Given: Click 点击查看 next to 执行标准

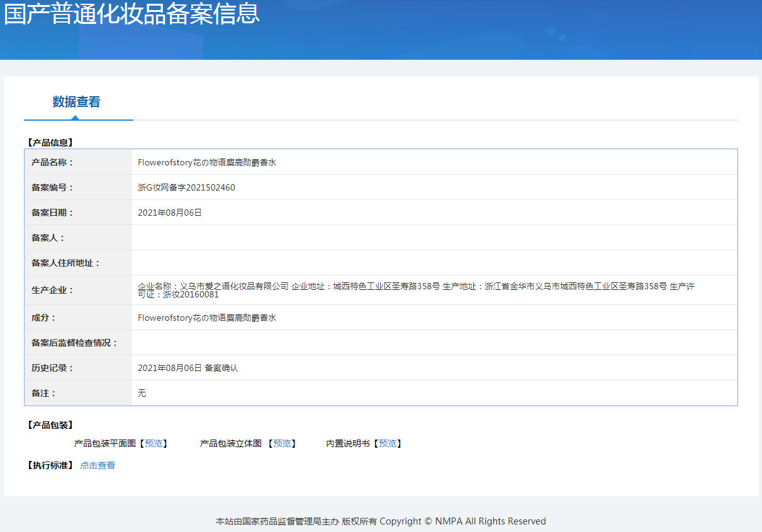Looking at the screenshot, I should (x=98, y=465).
